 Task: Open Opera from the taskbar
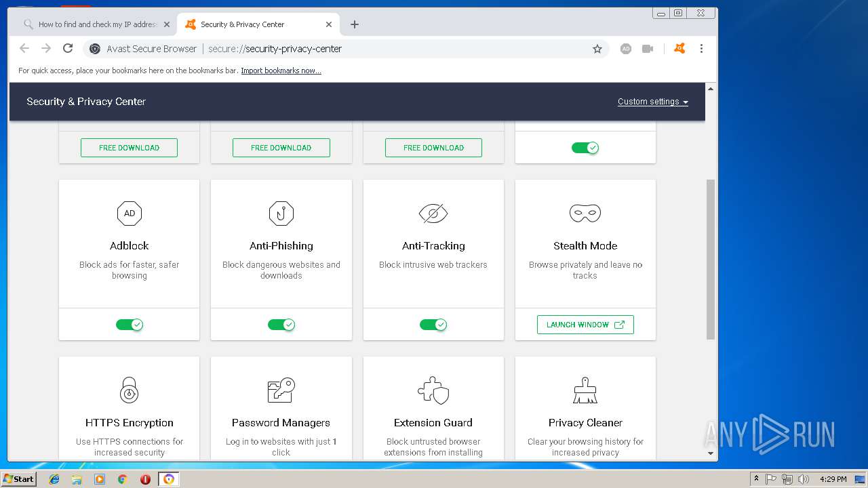(x=145, y=479)
